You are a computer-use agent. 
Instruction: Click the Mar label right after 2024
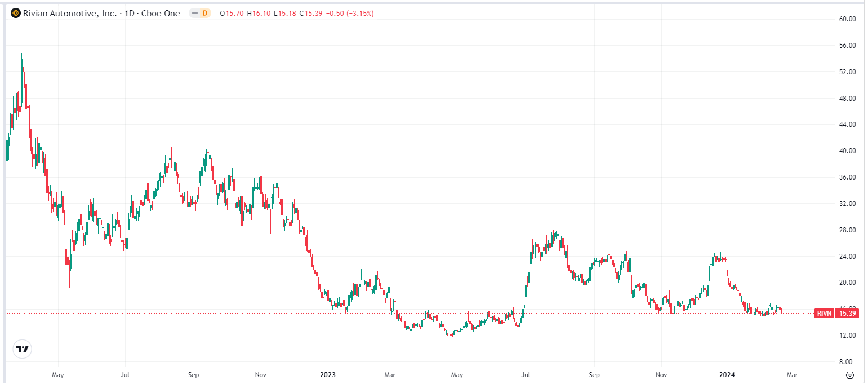(793, 374)
